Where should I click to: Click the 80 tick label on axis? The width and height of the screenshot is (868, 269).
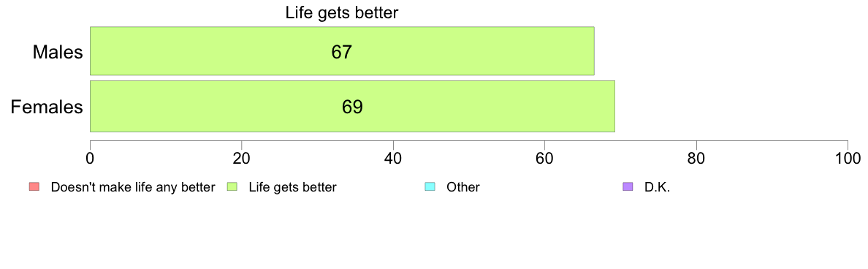pyautogui.click(x=696, y=158)
